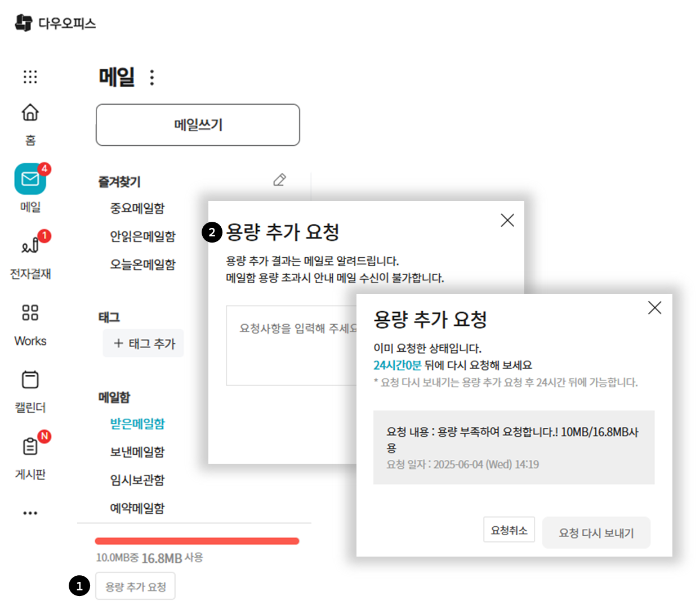
Task: Open the Works app icon
Action: click(30, 313)
